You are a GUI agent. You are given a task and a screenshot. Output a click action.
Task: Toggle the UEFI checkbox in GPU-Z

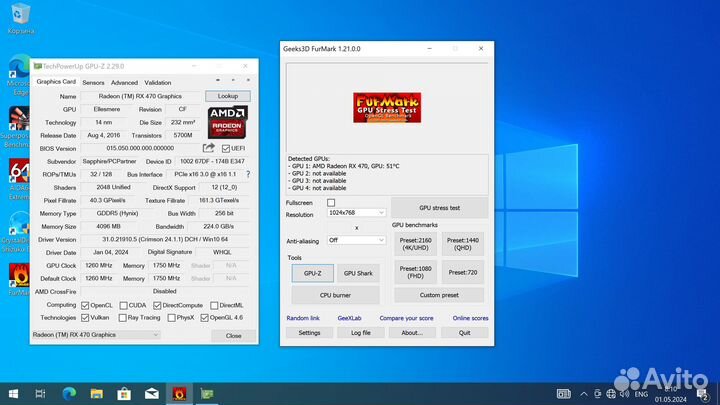click(x=225, y=148)
